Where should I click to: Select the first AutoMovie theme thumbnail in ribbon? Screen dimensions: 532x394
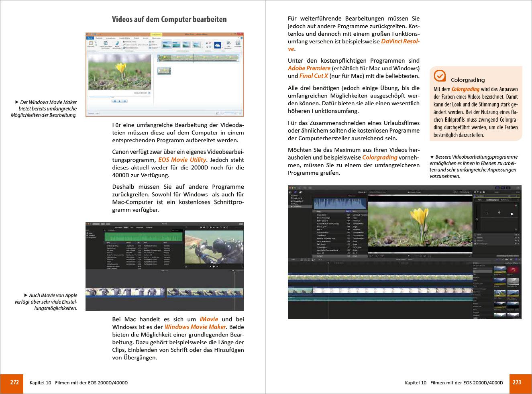point(167,45)
